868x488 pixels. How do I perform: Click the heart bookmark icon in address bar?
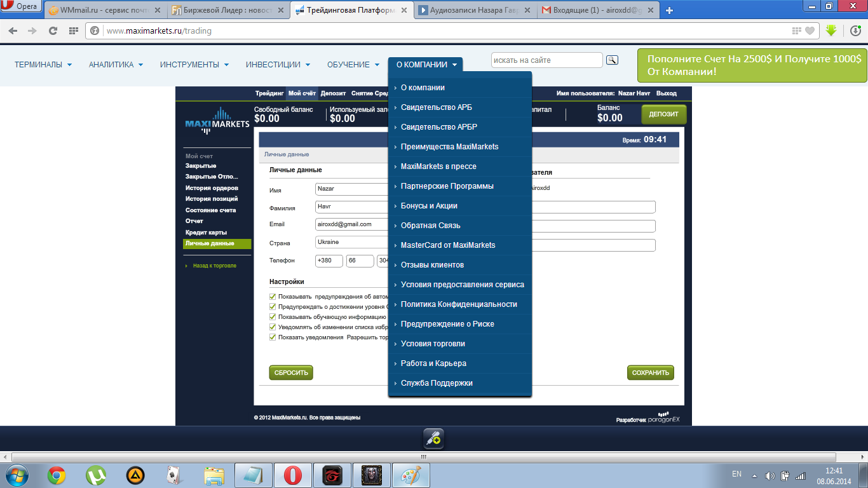[x=810, y=30]
